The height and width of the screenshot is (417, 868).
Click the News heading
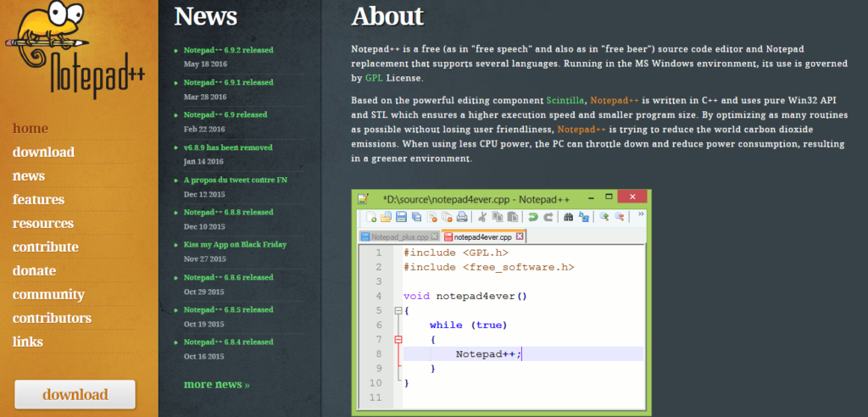(x=206, y=16)
